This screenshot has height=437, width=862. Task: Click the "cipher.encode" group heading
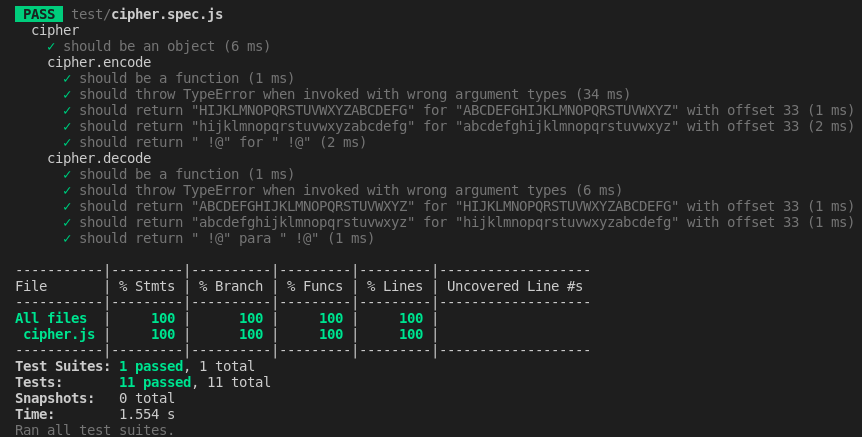click(99, 62)
